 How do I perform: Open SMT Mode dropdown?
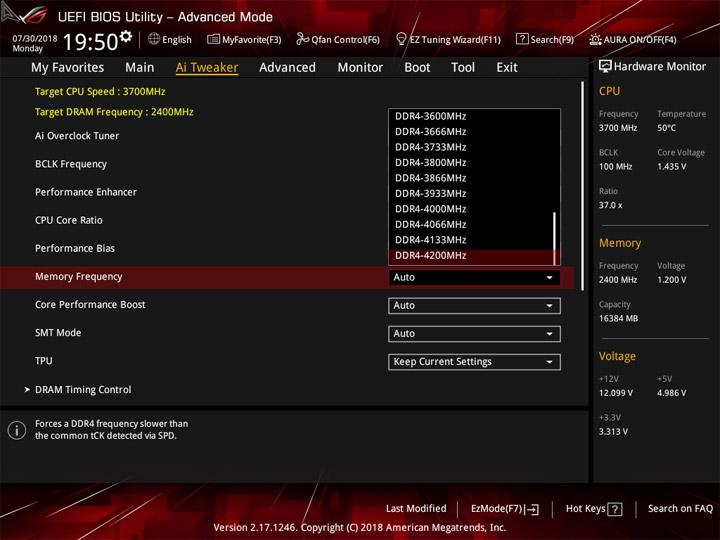474,334
